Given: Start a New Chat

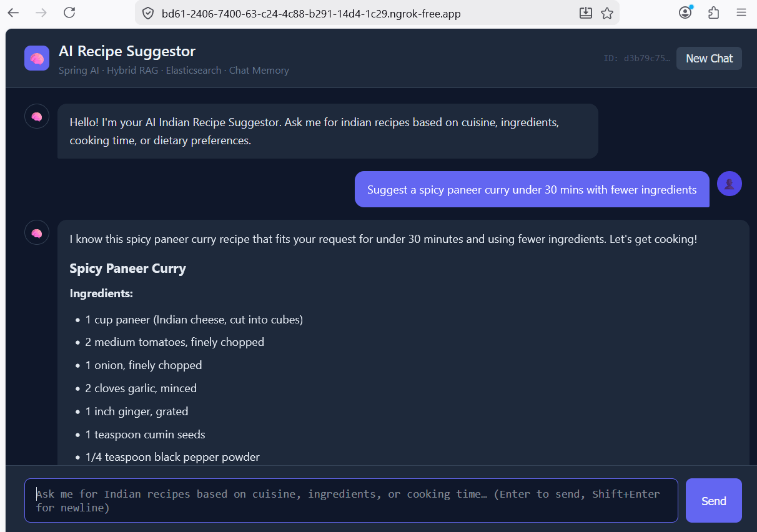Looking at the screenshot, I should click(709, 58).
